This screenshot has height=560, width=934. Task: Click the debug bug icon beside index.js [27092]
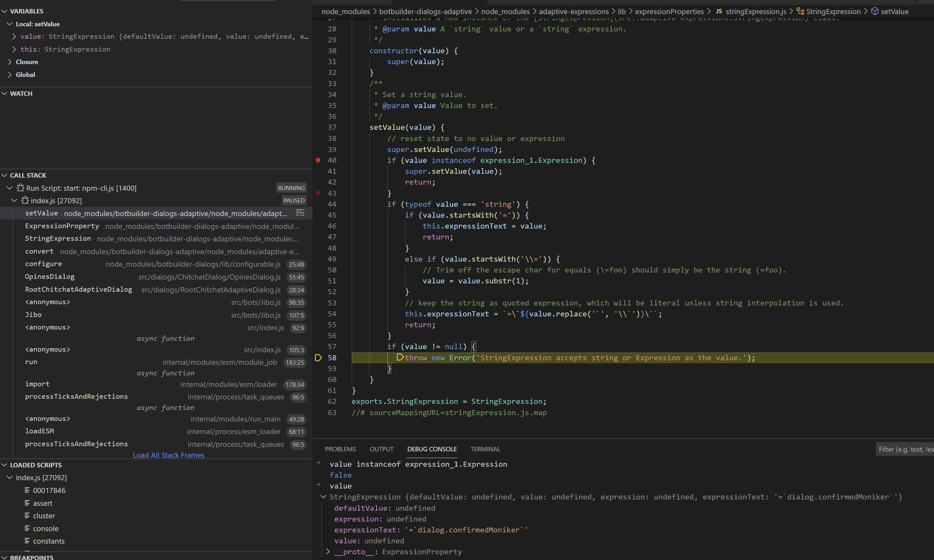pos(25,200)
